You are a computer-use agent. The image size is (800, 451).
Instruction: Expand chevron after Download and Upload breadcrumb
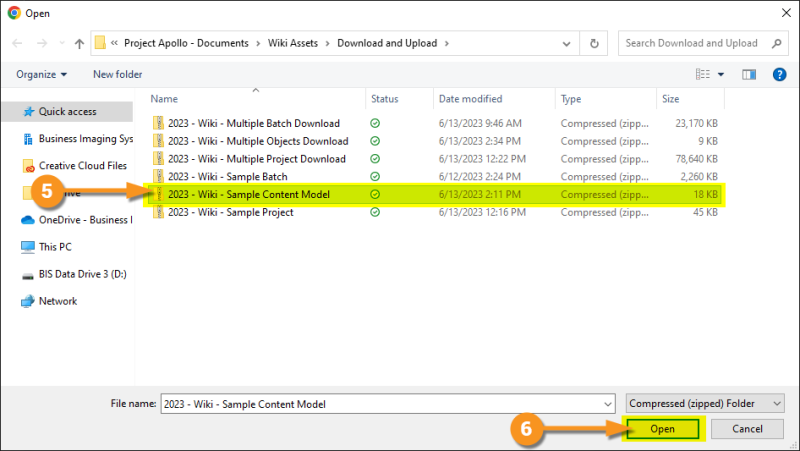coord(446,44)
